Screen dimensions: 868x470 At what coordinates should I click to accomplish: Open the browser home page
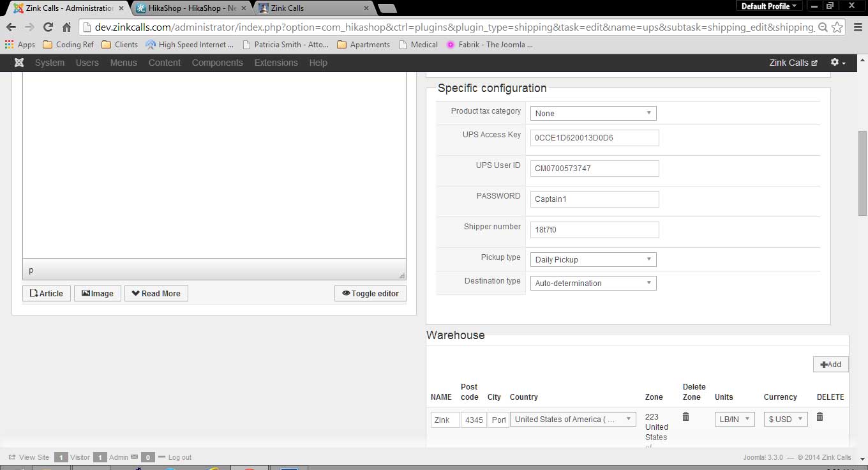(x=66, y=27)
